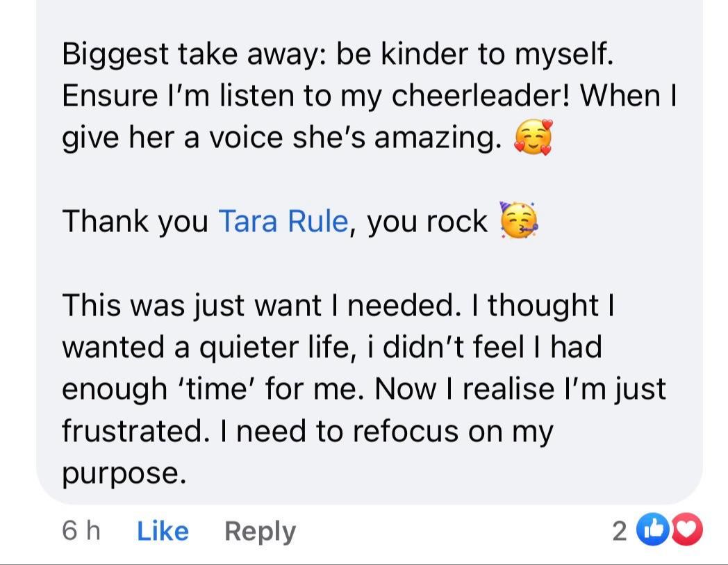Viewport: 728px width, 565px height.
Task: Click the 'This was just want I needed' line
Action: [338, 305]
